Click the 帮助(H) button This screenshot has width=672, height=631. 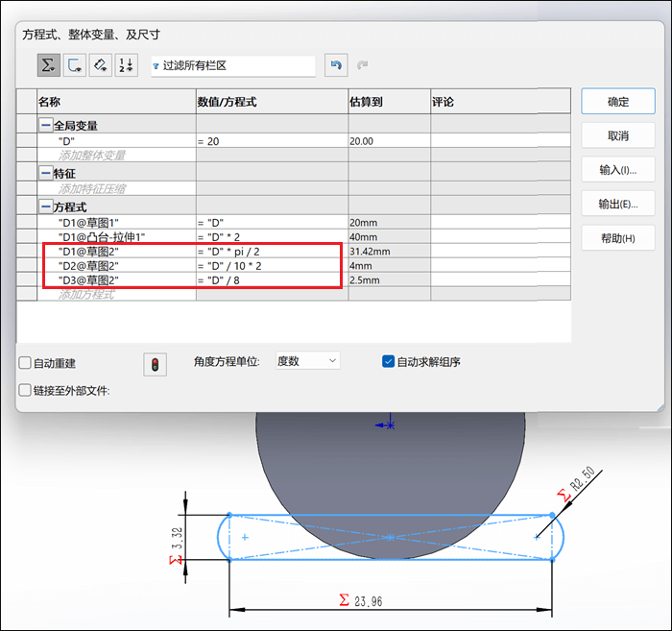point(618,238)
